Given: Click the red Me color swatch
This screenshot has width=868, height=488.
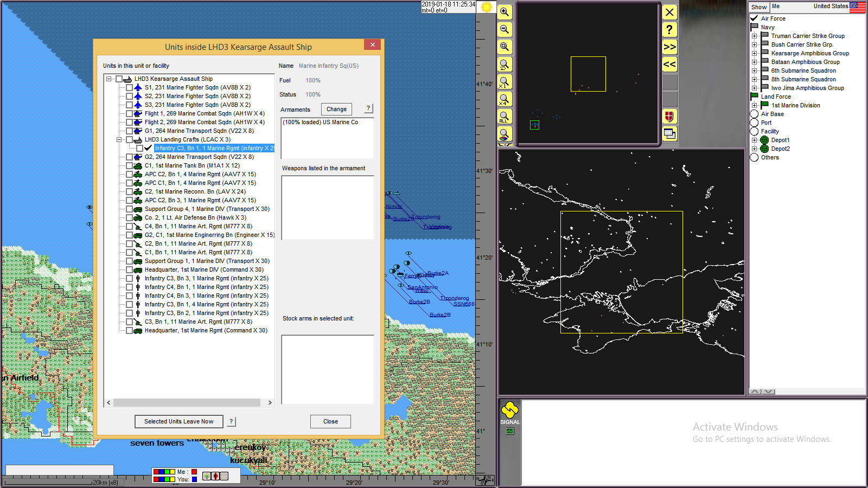Looking at the screenshot, I should coord(194,472).
